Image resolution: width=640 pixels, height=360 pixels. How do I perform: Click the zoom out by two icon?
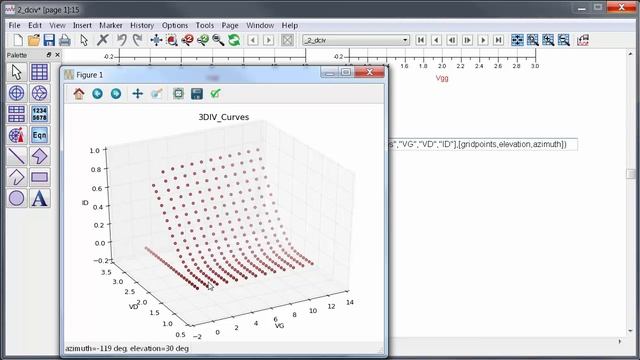pyautogui.click(x=203, y=40)
